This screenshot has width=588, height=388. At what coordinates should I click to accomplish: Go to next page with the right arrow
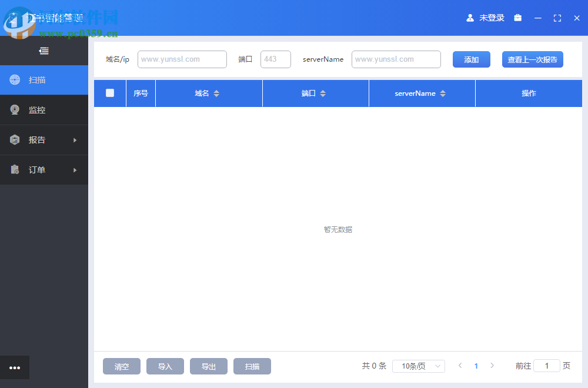click(x=492, y=366)
